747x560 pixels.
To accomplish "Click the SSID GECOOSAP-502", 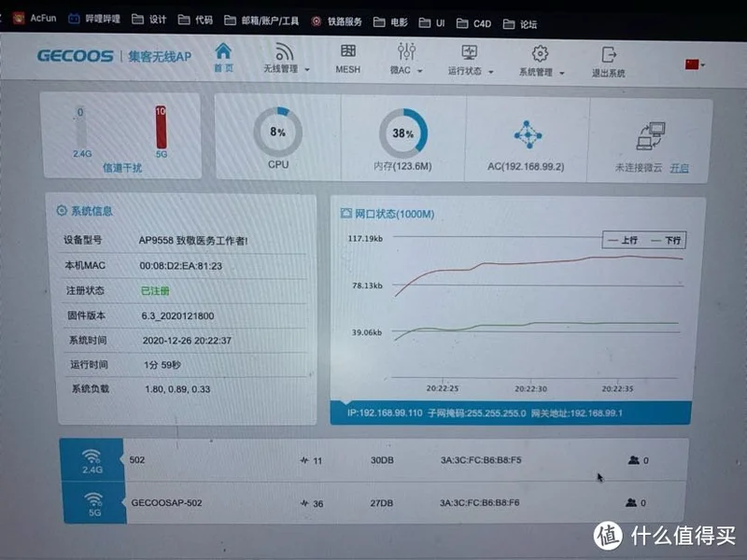I will [166, 502].
